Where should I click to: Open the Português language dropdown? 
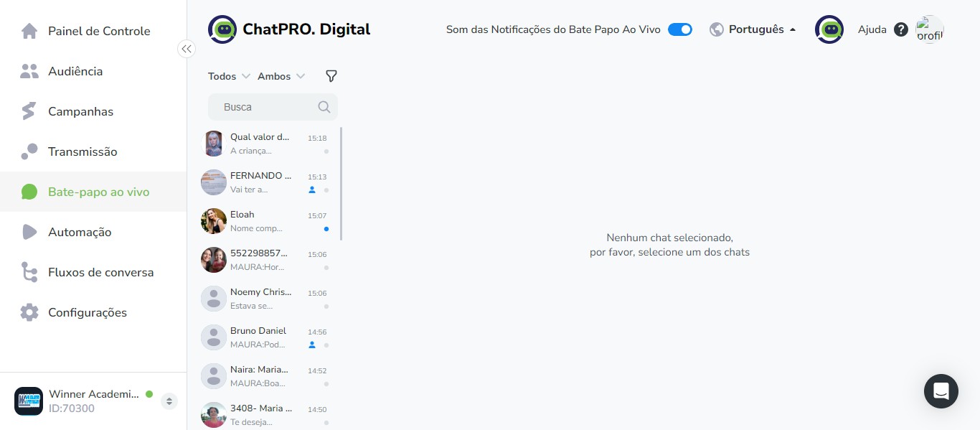763,29
